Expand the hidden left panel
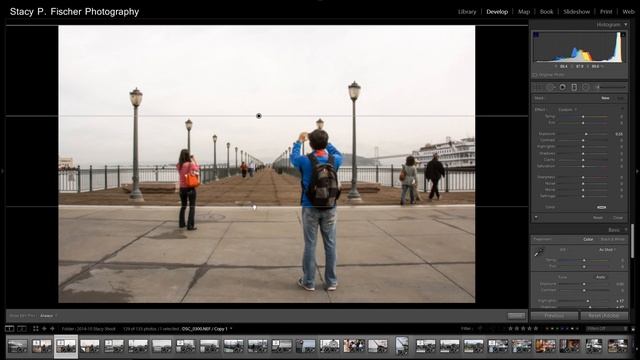Image resolution: width=640 pixels, height=360 pixels. [2, 171]
